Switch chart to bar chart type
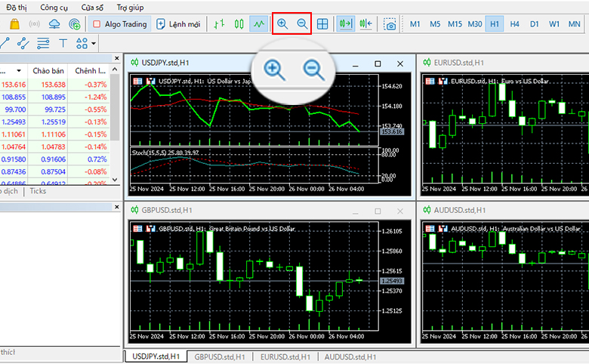This screenshot has width=589, height=364. point(219,24)
